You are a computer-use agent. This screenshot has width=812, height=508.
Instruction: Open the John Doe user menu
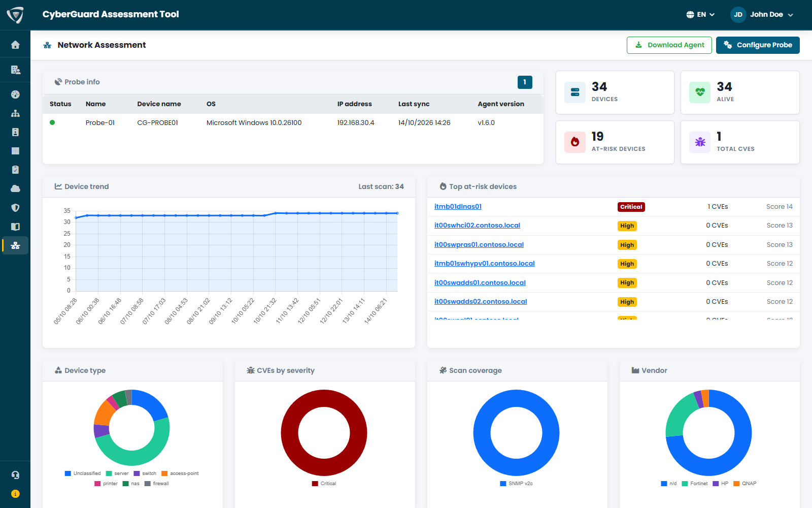[x=762, y=15]
